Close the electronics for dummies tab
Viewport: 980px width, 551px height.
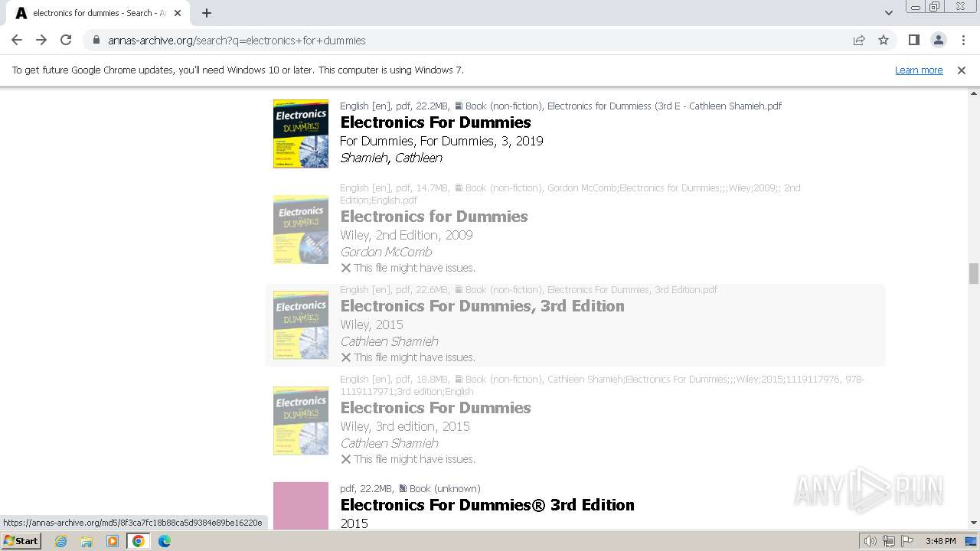coord(178,13)
